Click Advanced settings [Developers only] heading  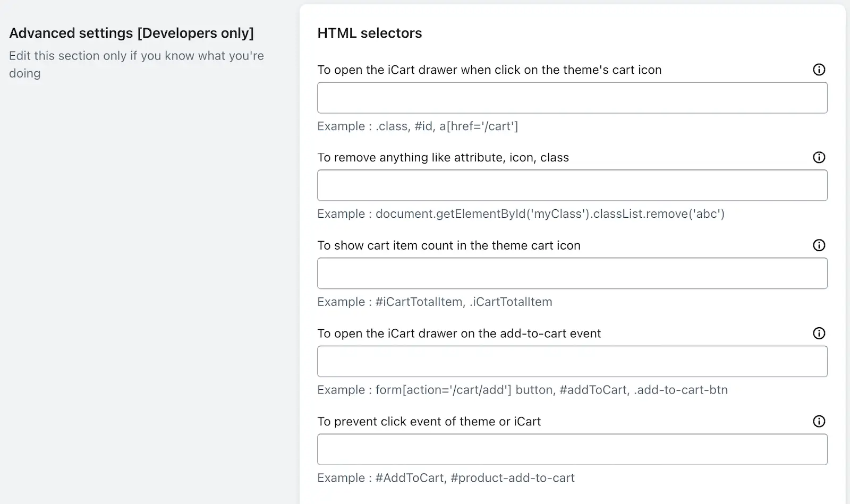click(x=132, y=33)
